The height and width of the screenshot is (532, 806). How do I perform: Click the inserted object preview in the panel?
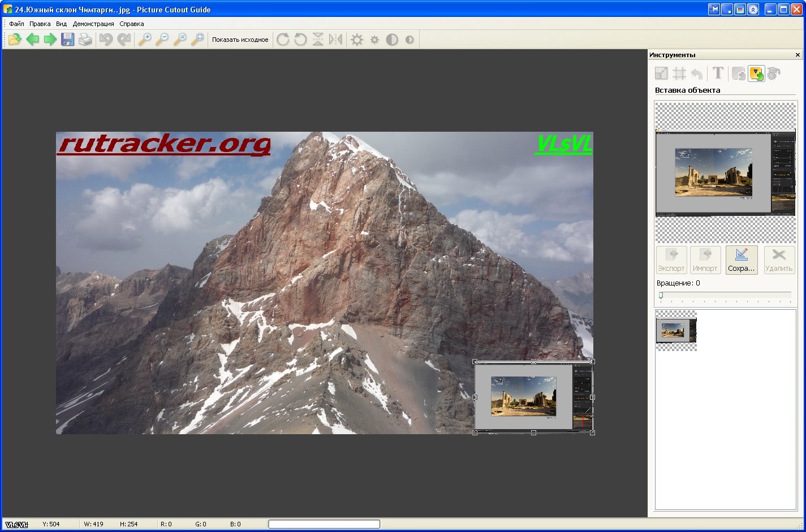tap(725, 172)
